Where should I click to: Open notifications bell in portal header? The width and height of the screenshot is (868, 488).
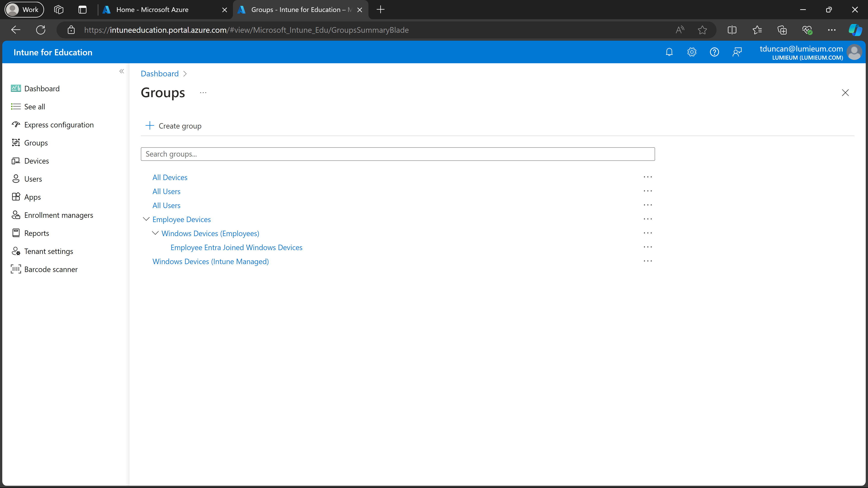[669, 52]
